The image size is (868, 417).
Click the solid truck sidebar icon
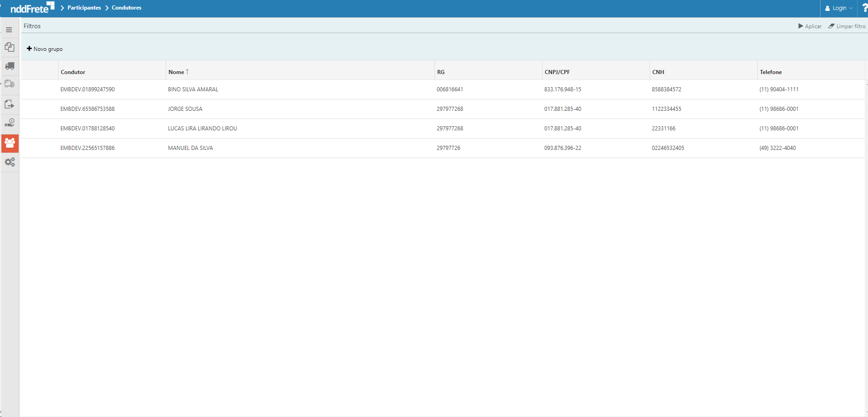(x=10, y=66)
